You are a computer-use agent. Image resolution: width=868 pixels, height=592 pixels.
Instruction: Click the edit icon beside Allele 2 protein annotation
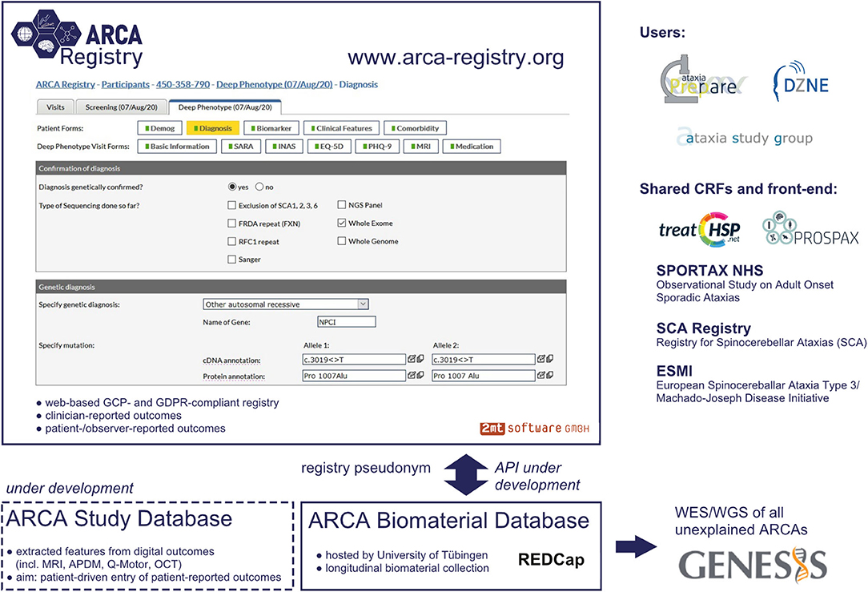point(540,375)
